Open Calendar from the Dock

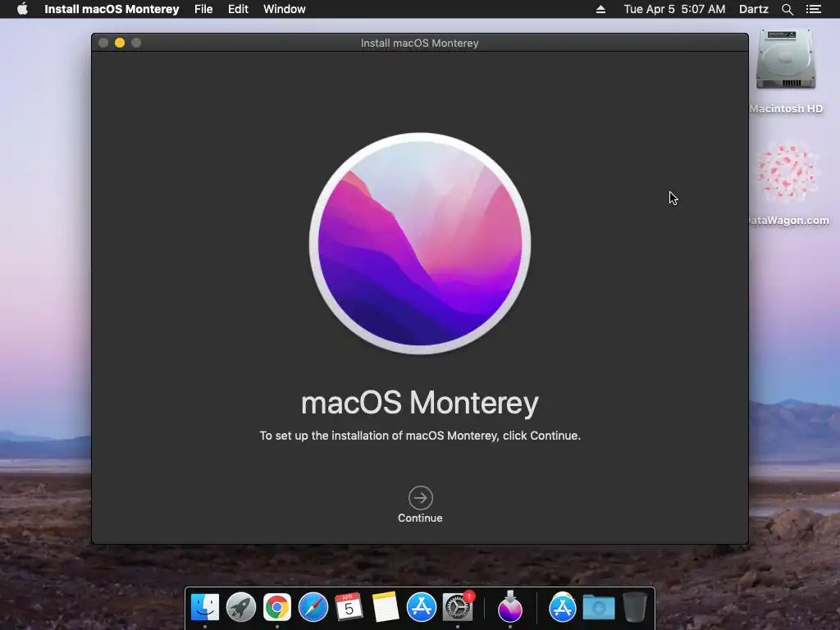pyautogui.click(x=349, y=607)
